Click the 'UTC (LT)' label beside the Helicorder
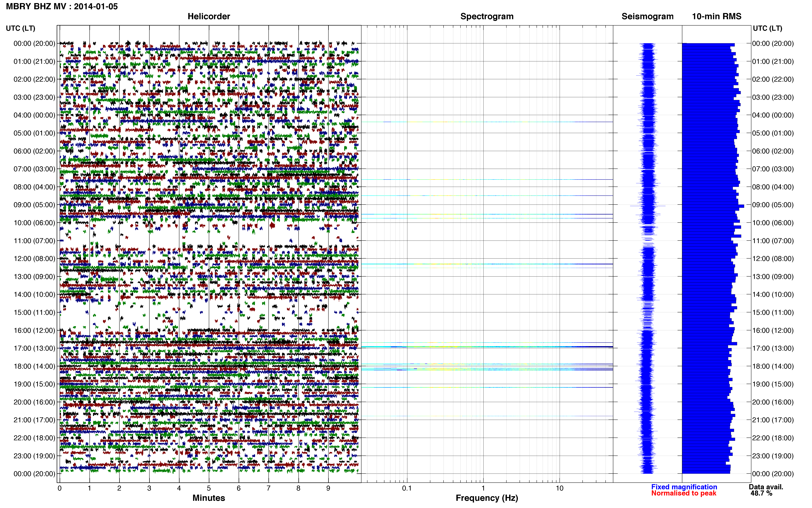The width and height of the screenshot is (812, 508). [21, 28]
